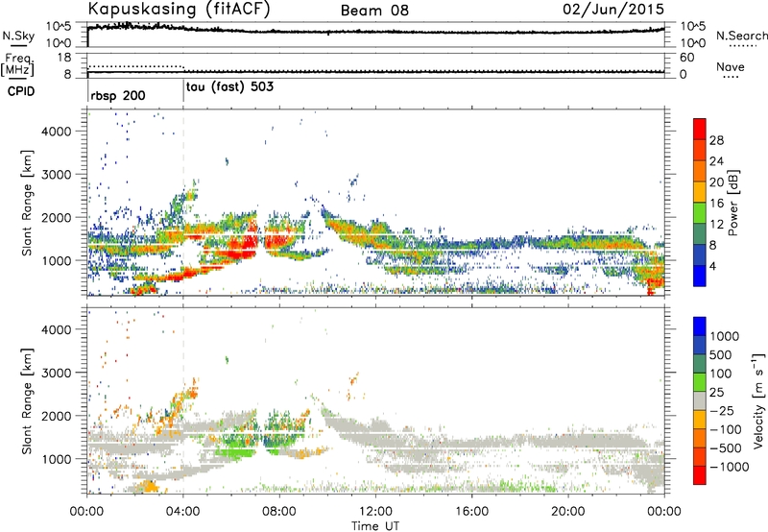This screenshot has width=768, height=532.
Task: Click the 'N.Search' legend label
Action: click(x=741, y=36)
